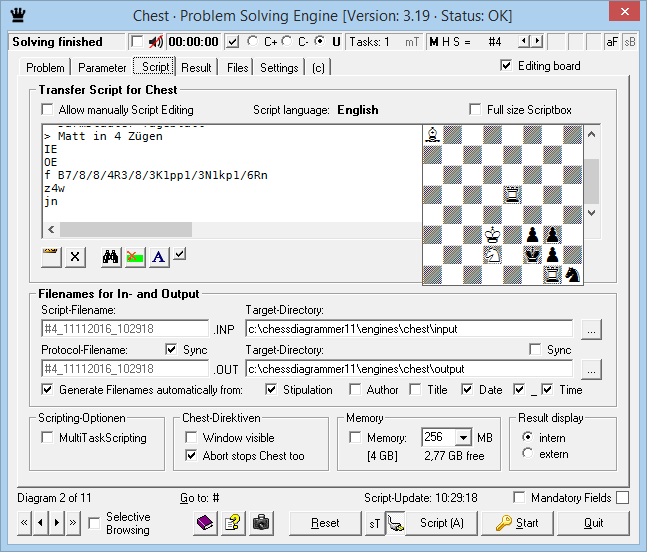Click the X delete script icon
Viewport: 647px width, 552px height.
point(75,257)
